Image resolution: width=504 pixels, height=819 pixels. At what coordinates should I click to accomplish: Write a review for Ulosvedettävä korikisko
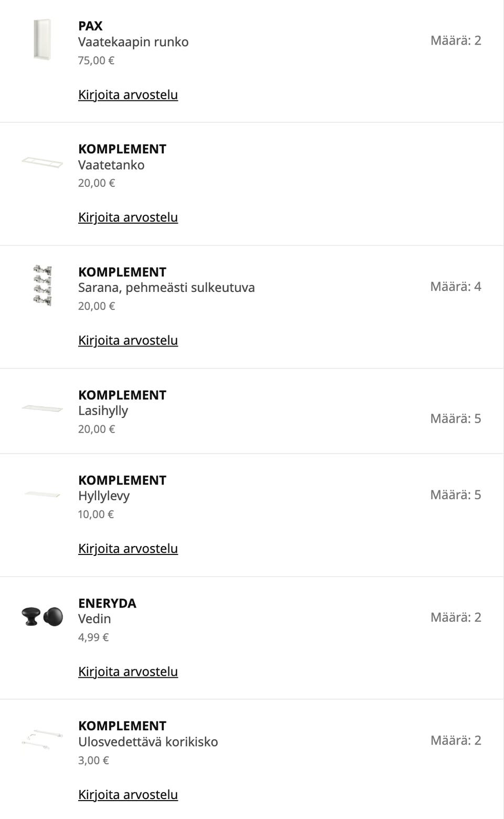tap(128, 794)
